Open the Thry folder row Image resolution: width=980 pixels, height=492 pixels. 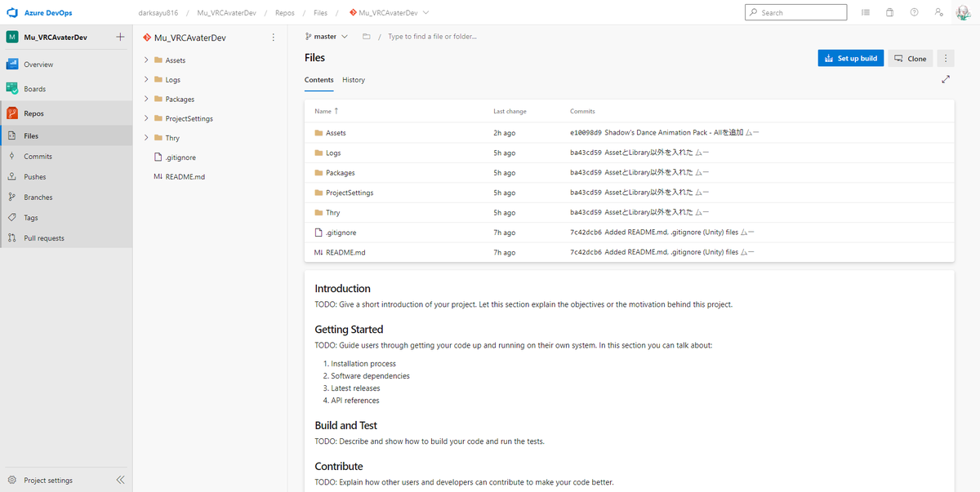tap(629, 212)
